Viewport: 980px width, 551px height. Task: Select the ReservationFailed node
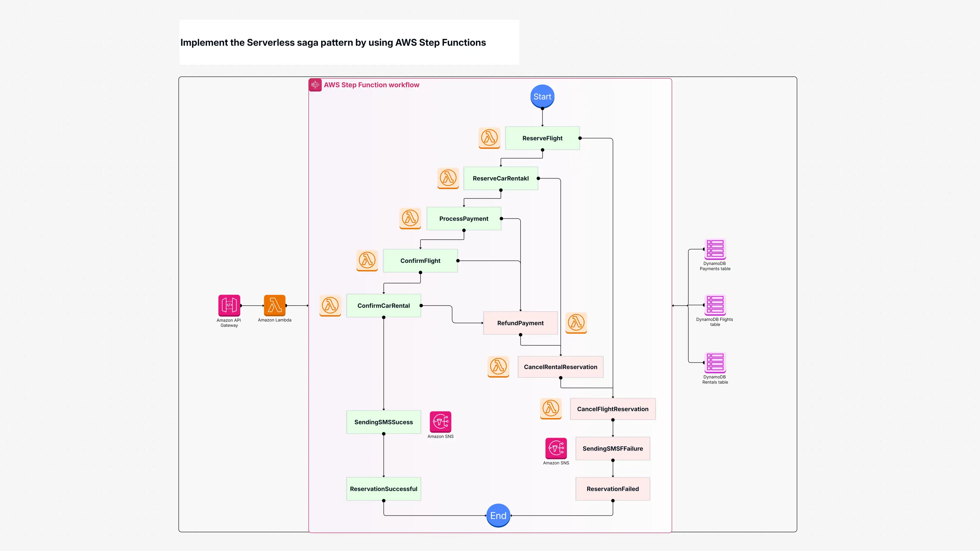point(612,489)
